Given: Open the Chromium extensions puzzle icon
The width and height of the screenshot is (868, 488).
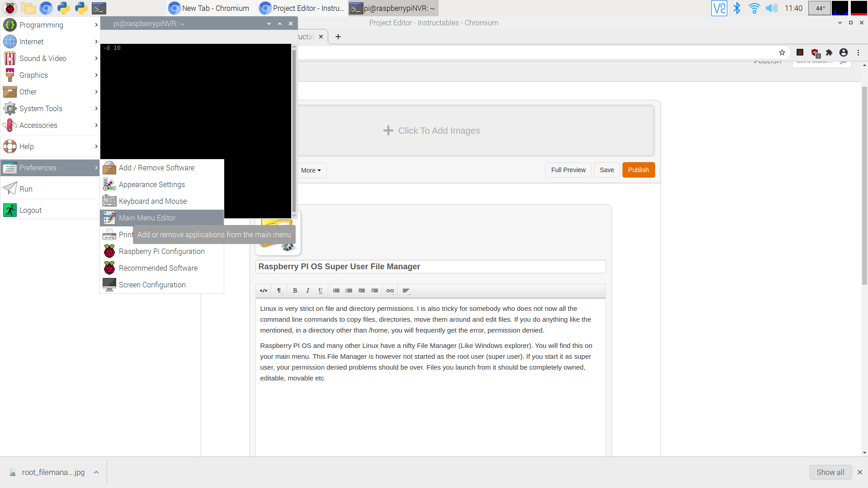Looking at the screenshot, I should [829, 52].
